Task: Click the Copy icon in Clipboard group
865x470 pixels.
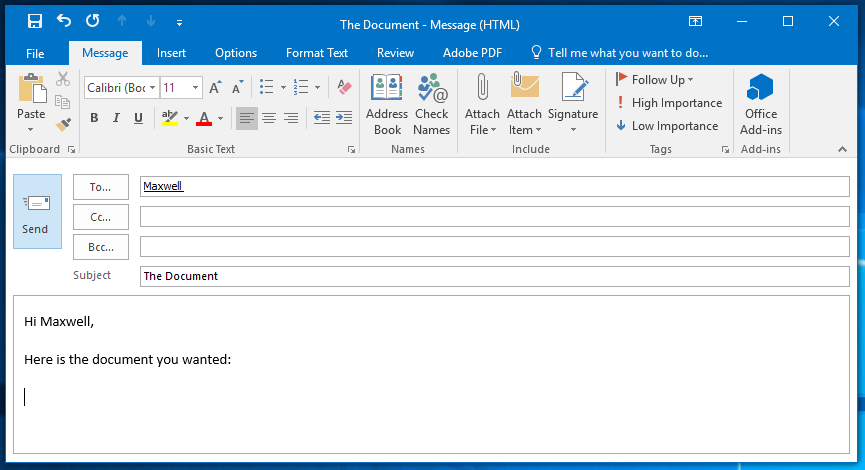Action: (63, 102)
